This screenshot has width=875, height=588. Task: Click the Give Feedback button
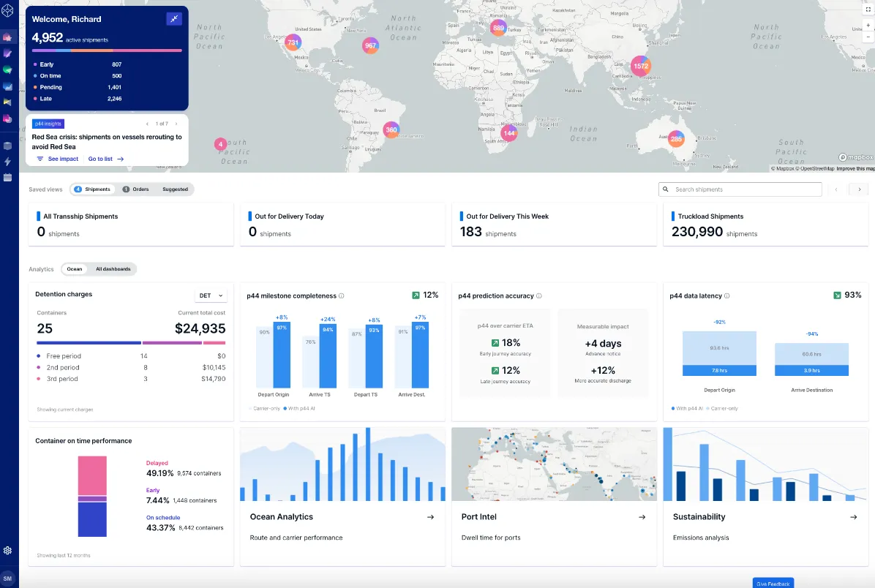773,584
